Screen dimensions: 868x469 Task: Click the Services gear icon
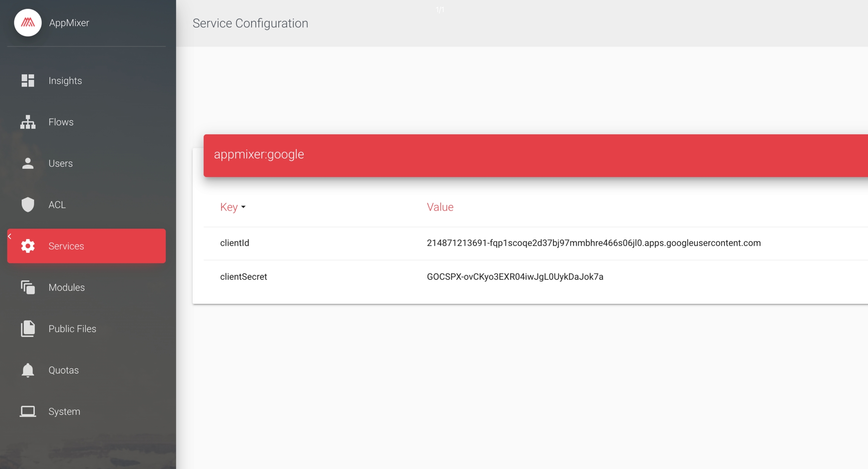tap(28, 246)
